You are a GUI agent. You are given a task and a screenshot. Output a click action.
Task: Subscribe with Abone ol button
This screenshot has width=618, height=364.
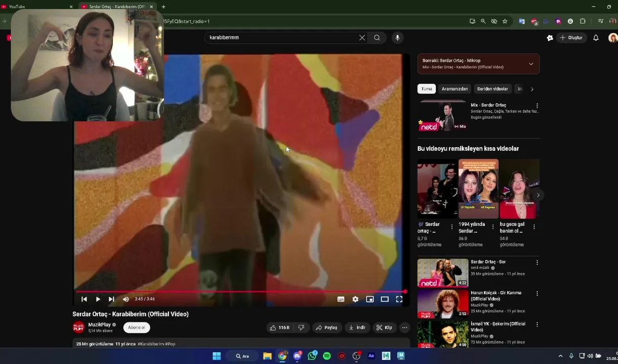[x=136, y=328]
